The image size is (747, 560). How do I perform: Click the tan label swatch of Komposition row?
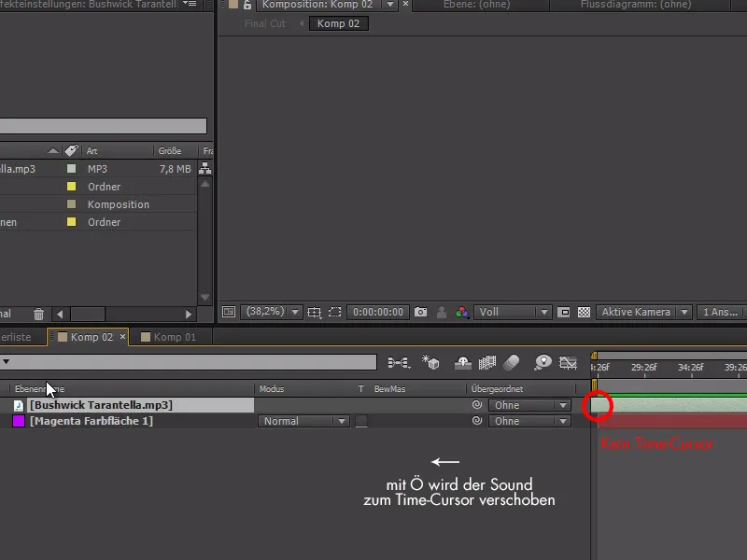(72, 203)
